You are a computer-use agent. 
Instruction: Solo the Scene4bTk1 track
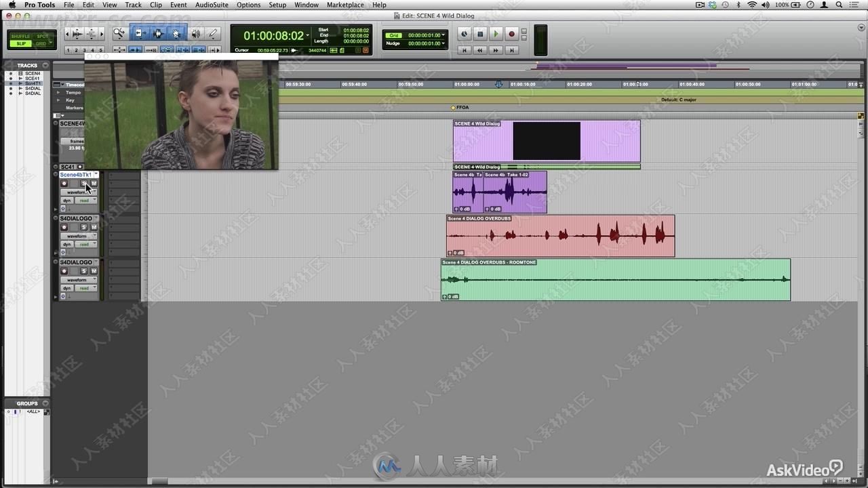coord(84,184)
